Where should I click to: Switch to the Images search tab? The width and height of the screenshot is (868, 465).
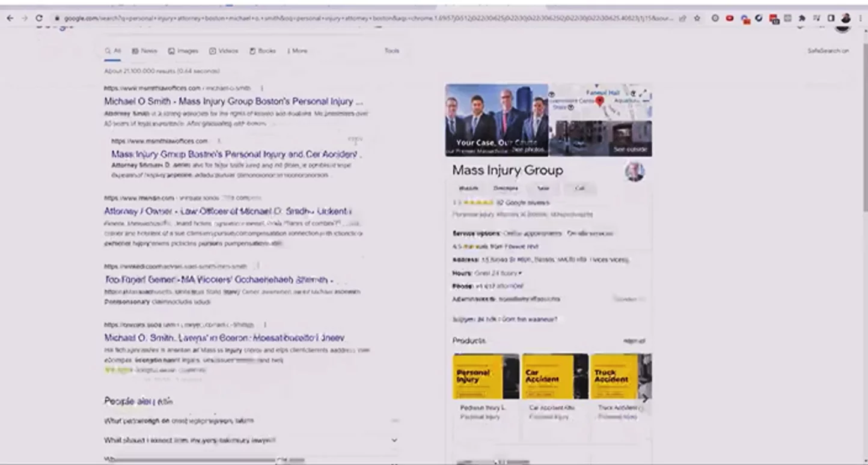point(183,51)
